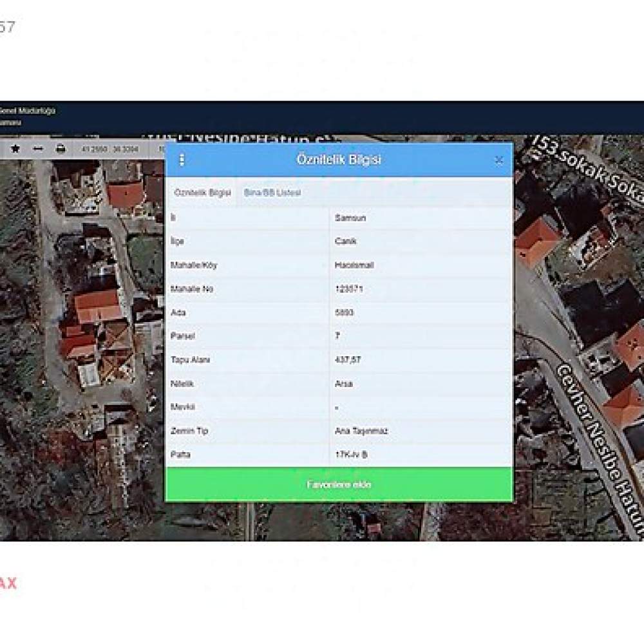Click the "Nitelik" row label
Screen dimensions: 644x644
(x=182, y=384)
